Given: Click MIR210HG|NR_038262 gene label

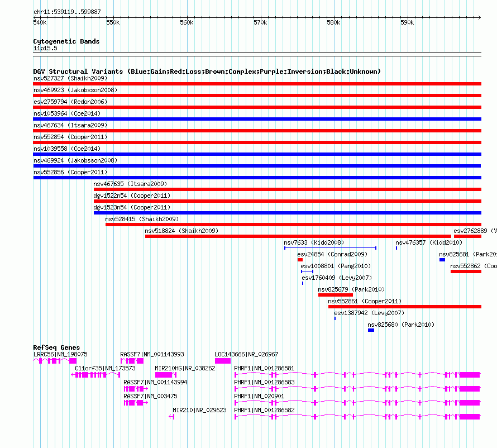Looking at the screenshot, I should pyautogui.click(x=185, y=368).
